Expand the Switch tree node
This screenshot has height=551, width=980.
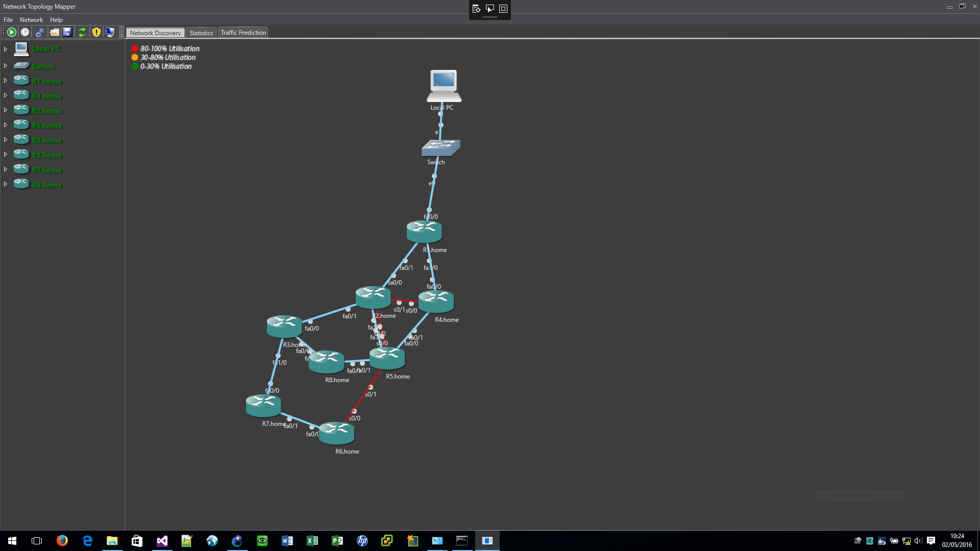pyautogui.click(x=6, y=66)
